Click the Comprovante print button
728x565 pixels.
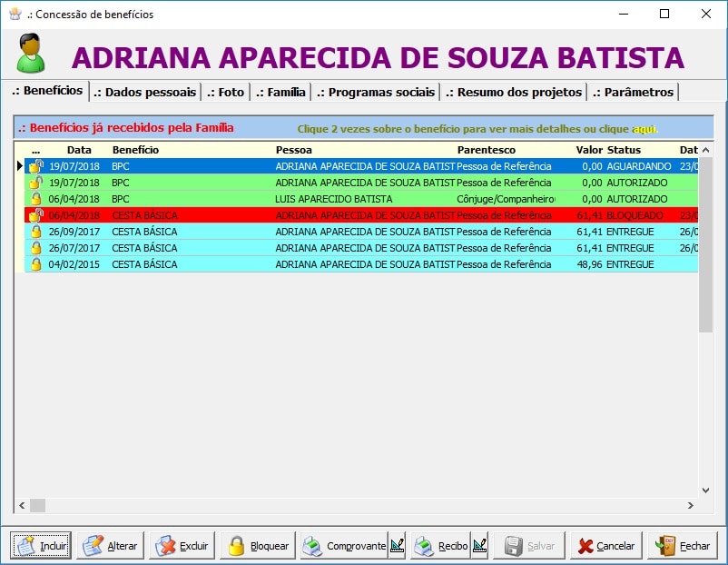(x=345, y=546)
